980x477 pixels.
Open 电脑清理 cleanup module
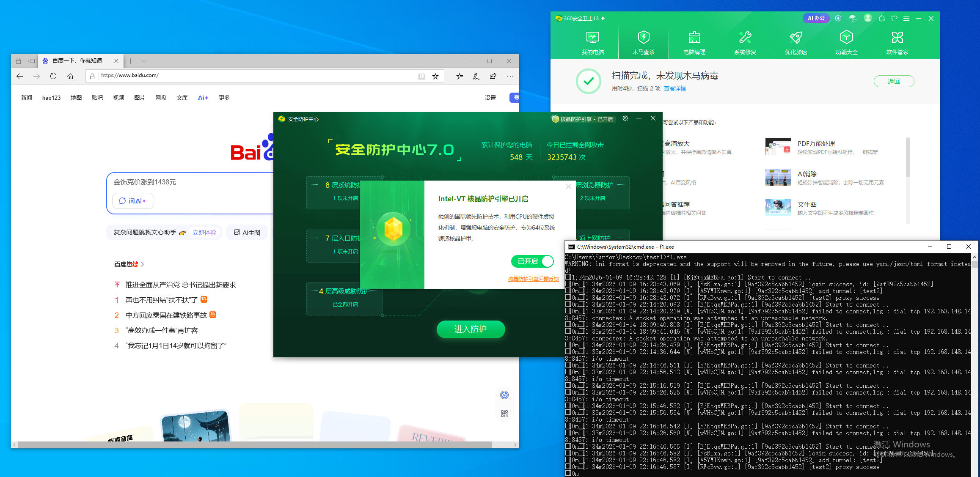[694, 42]
